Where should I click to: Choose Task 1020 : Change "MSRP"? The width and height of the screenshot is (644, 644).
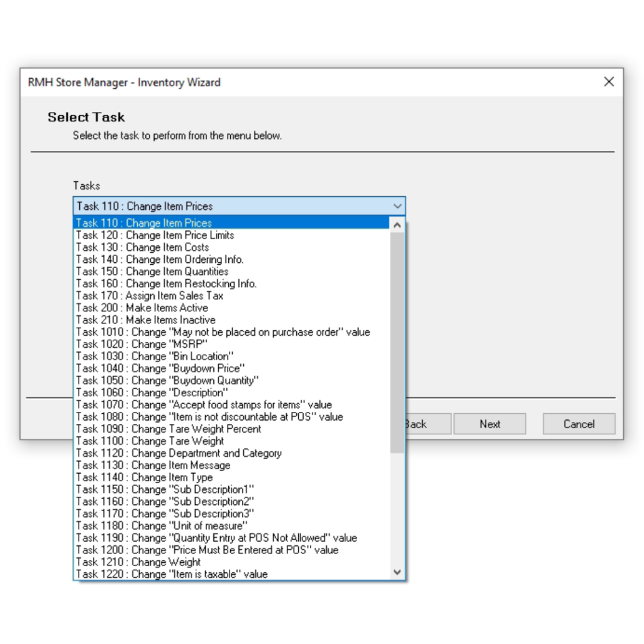(231, 344)
